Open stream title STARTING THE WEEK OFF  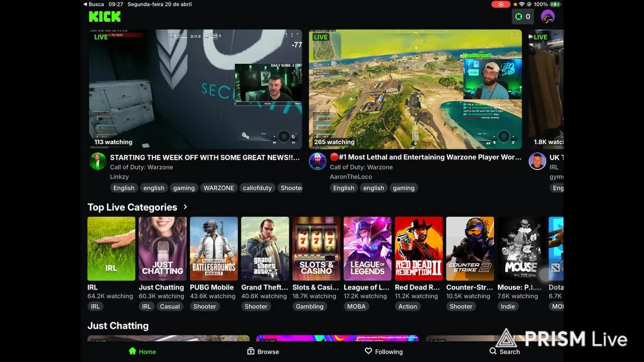click(x=205, y=157)
